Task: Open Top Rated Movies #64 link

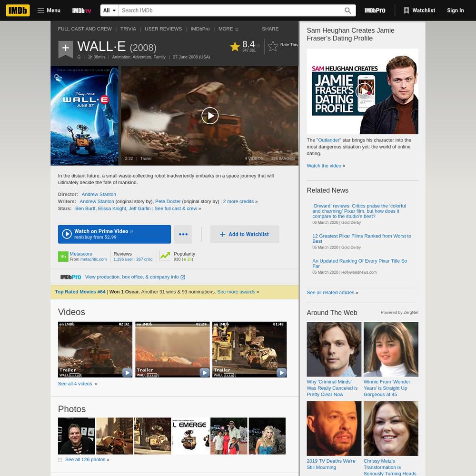Action: pyautogui.click(x=80, y=292)
